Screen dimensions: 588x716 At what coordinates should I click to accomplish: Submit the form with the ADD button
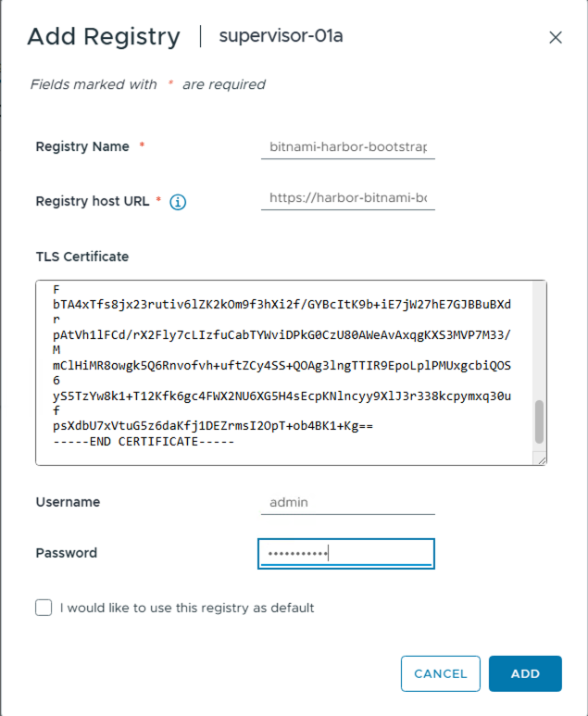[525, 673]
